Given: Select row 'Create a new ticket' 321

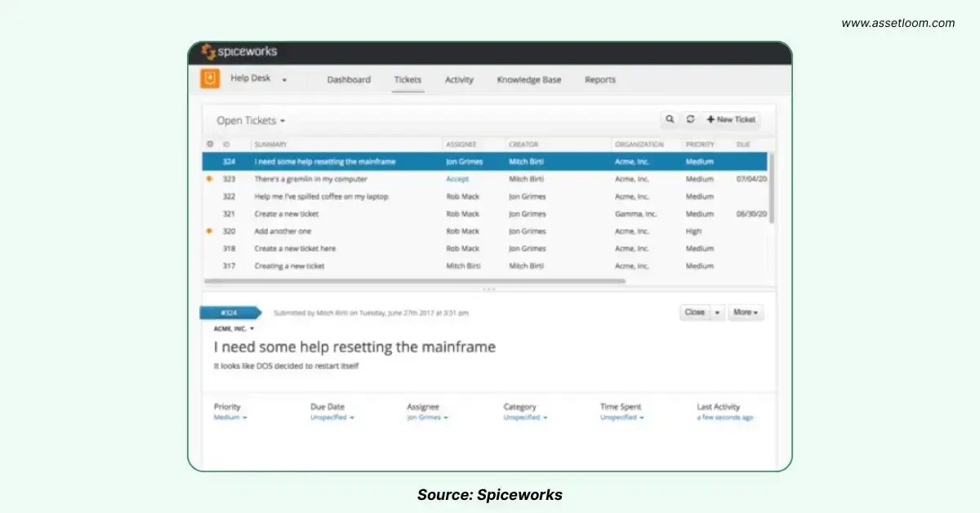Looking at the screenshot, I should [x=485, y=214].
